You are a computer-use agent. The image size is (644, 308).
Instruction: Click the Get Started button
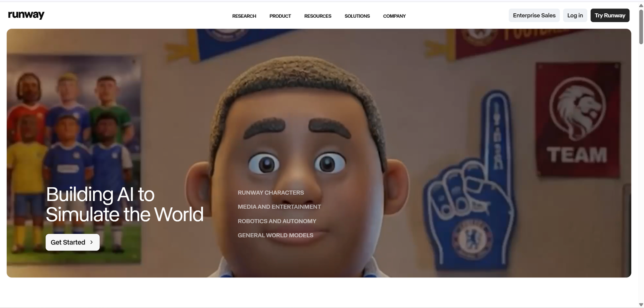[x=72, y=242]
